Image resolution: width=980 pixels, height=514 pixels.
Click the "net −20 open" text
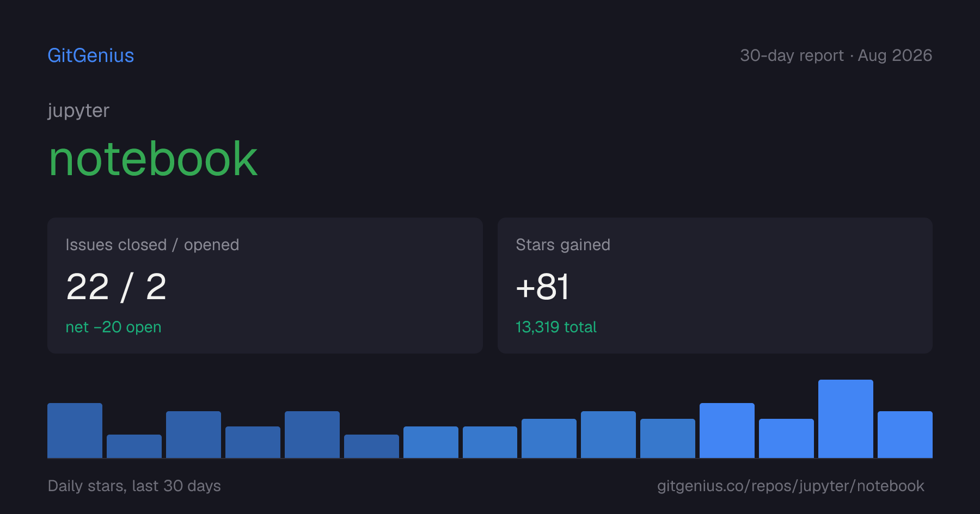[113, 327]
